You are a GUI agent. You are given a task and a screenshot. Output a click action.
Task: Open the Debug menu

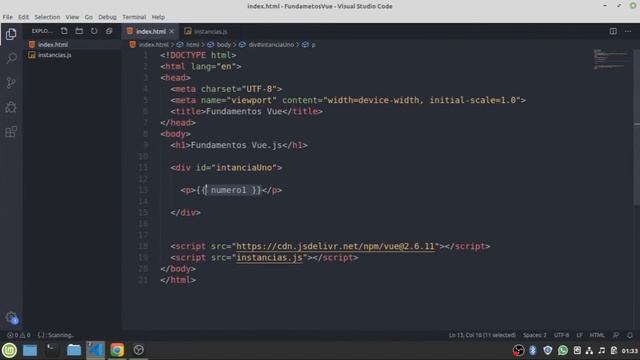tap(107, 17)
